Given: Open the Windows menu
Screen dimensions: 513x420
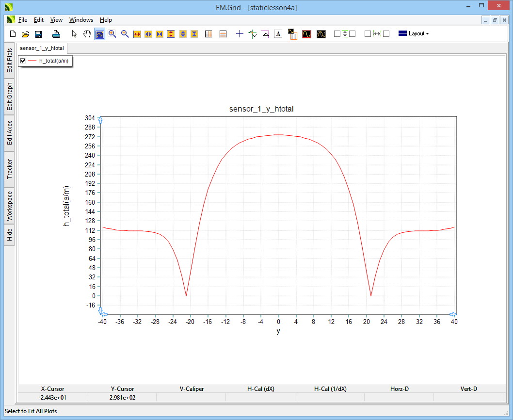Looking at the screenshot, I should point(81,20).
